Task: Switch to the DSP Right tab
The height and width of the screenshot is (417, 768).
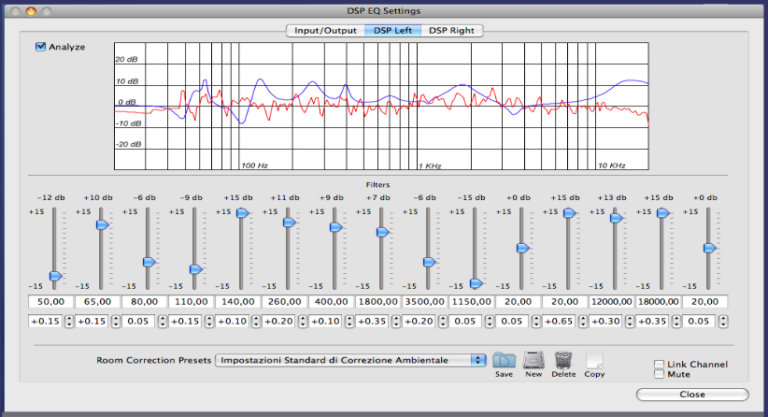Action: click(452, 30)
